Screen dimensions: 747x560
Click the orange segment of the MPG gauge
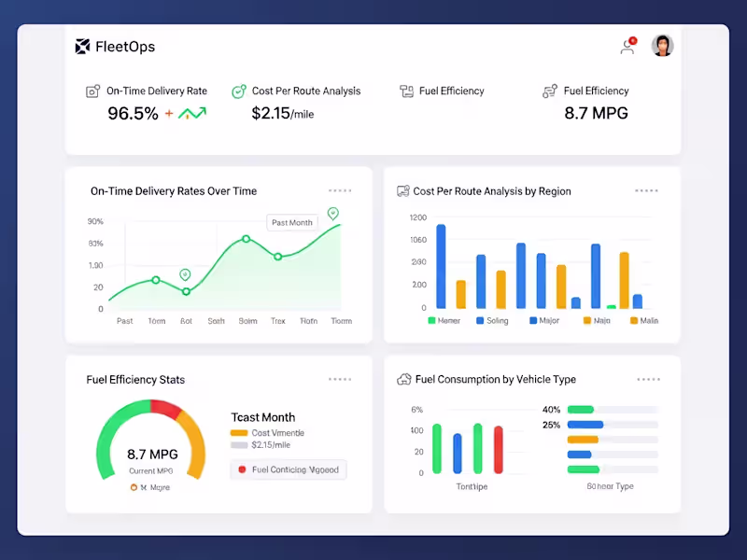194,442
